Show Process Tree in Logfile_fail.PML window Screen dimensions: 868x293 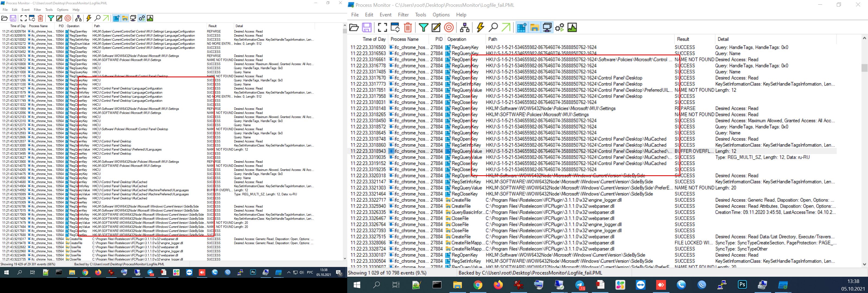[x=465, y=27]
